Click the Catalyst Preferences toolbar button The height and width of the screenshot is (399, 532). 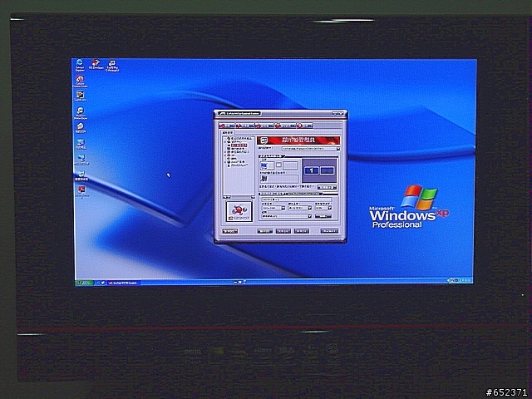pos(285,126)
